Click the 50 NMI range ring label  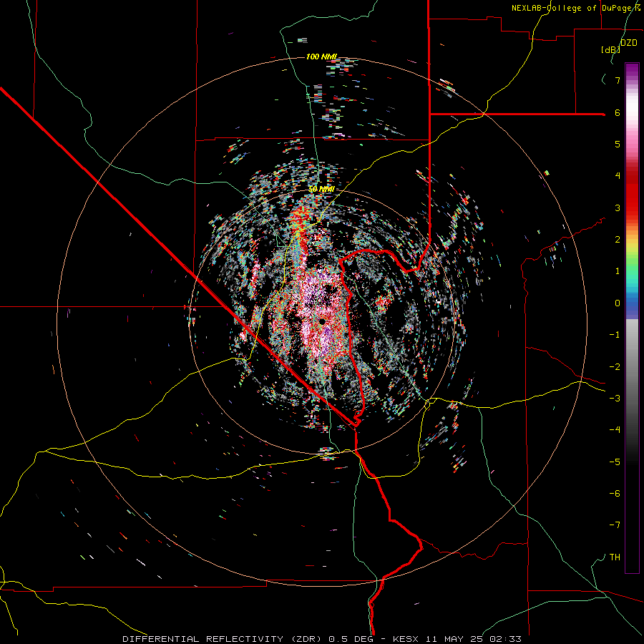(321, 189)
